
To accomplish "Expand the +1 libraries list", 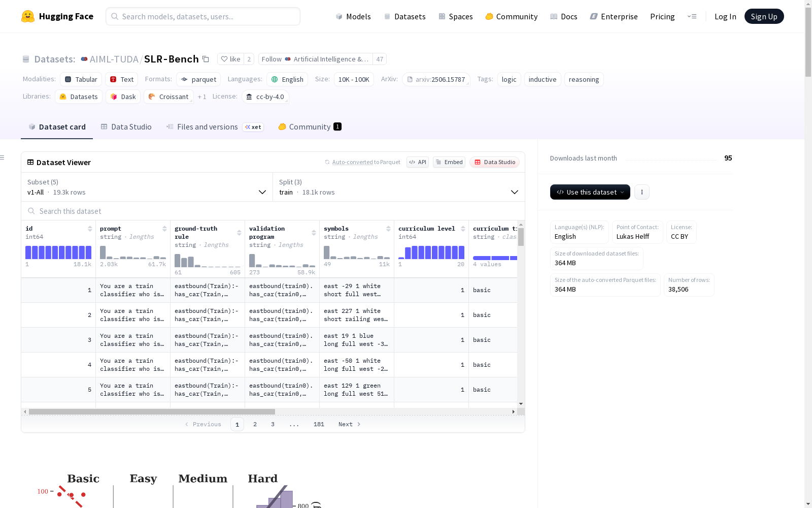I will (x=202, y=97).
